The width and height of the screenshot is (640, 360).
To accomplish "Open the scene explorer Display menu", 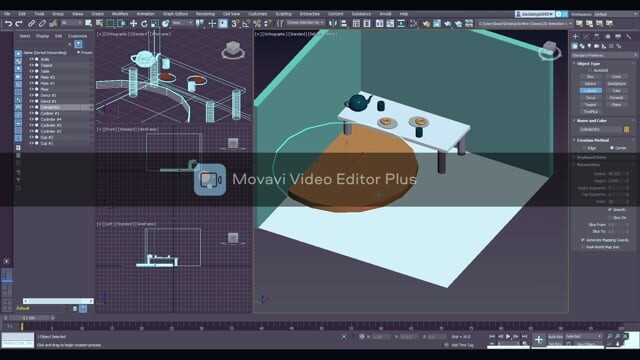I will [x=42, y=36].
